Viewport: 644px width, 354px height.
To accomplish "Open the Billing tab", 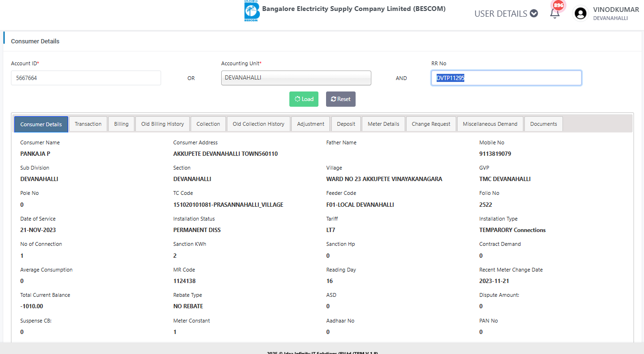I will (x=121, y=124).
